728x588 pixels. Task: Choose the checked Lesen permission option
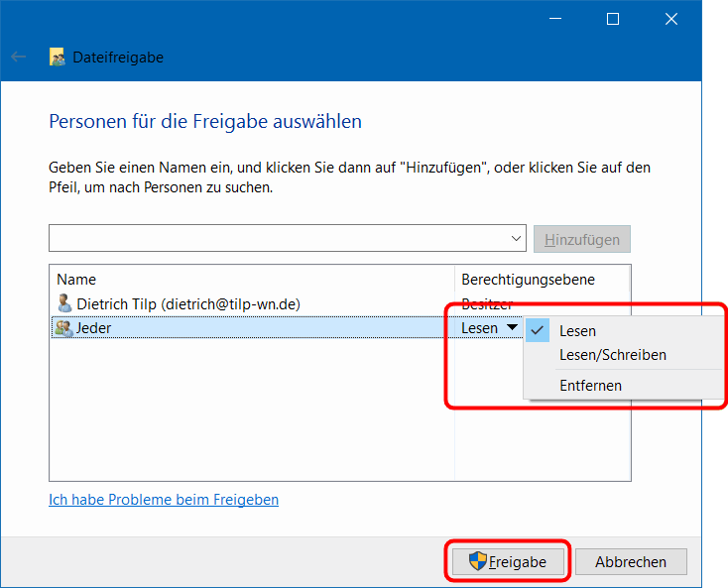(x=577, y=331)
